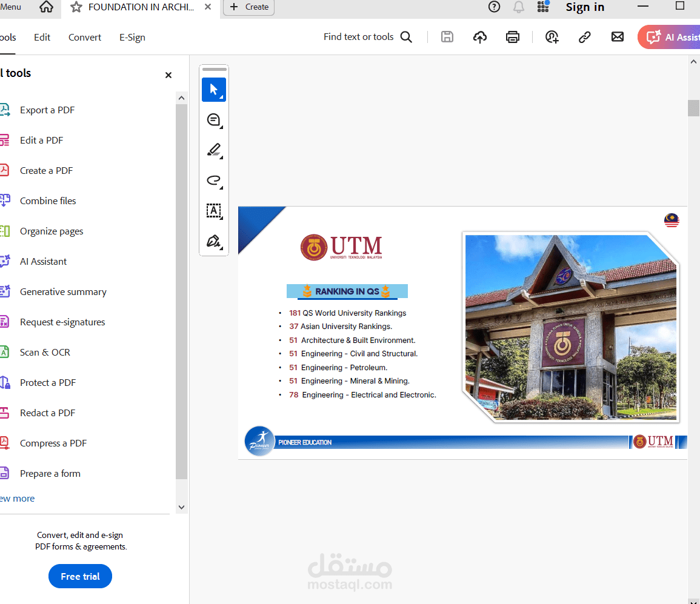Screen dimensions: 700x604
Task: Click tools panel scroll up arrow
Action: pyautogui.click(x=181, y=98)
